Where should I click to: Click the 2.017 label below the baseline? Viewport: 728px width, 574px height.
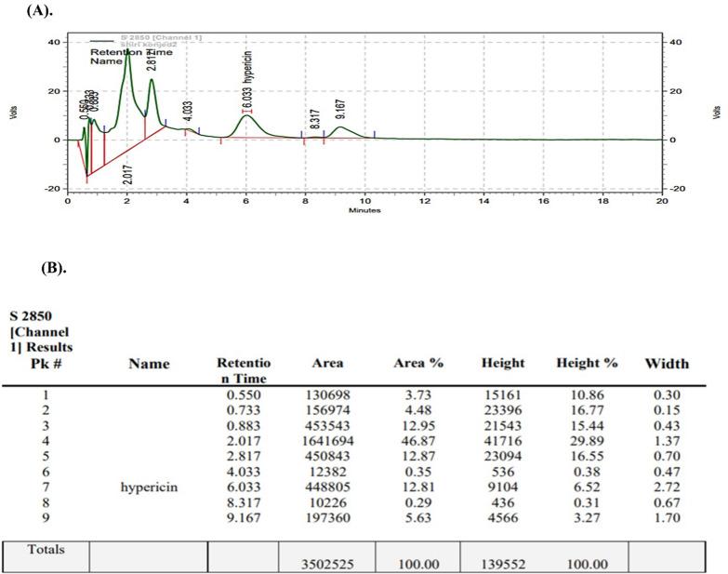click(128, 175)
